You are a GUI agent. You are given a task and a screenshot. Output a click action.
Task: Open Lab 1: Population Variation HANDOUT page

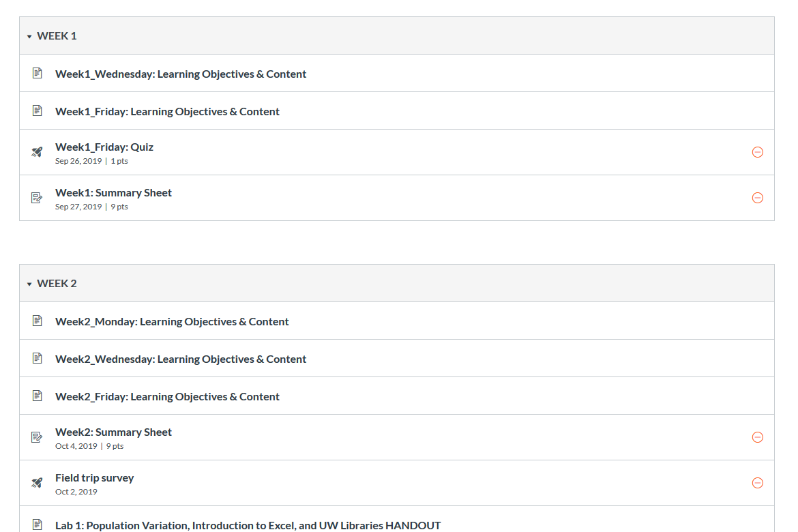click(x=248, y=525)
